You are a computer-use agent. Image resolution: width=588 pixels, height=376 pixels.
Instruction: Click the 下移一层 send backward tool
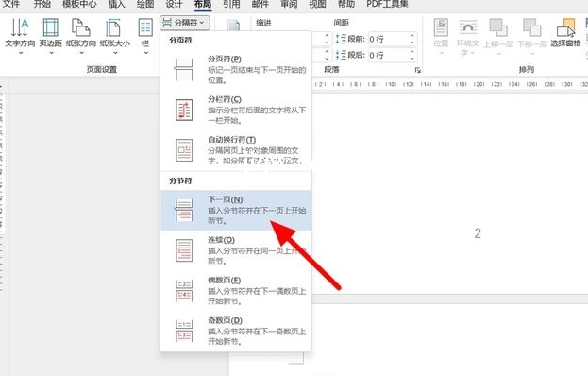pos(532,37)
